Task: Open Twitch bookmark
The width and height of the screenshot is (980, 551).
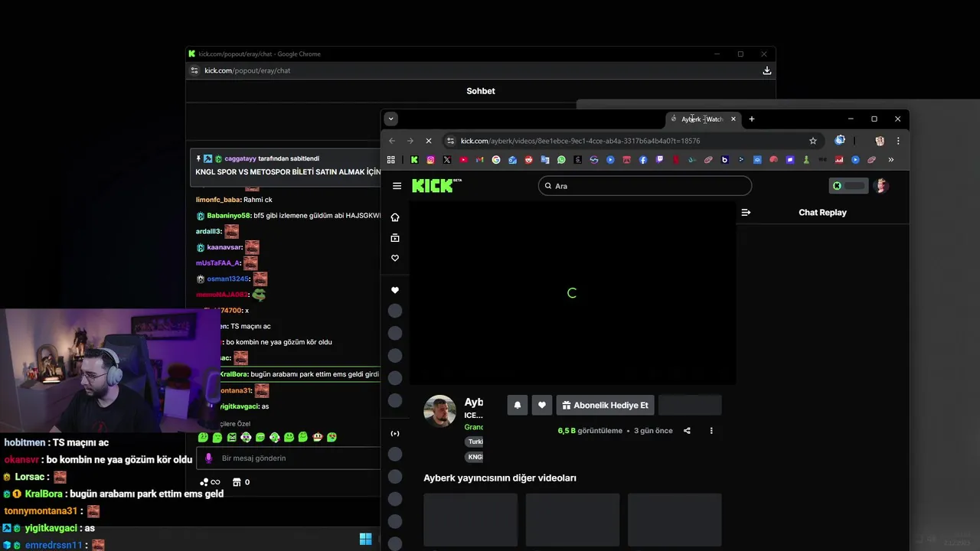Action: tap(659, 160)
